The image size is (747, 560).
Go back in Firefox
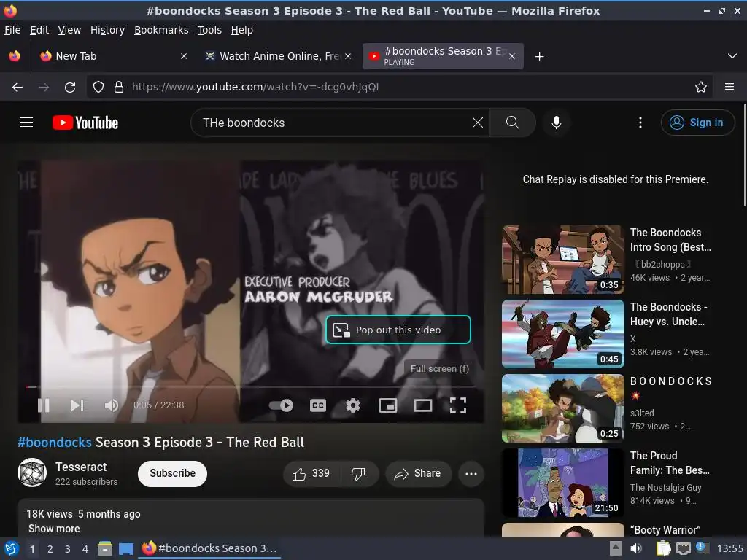(18, 87)
